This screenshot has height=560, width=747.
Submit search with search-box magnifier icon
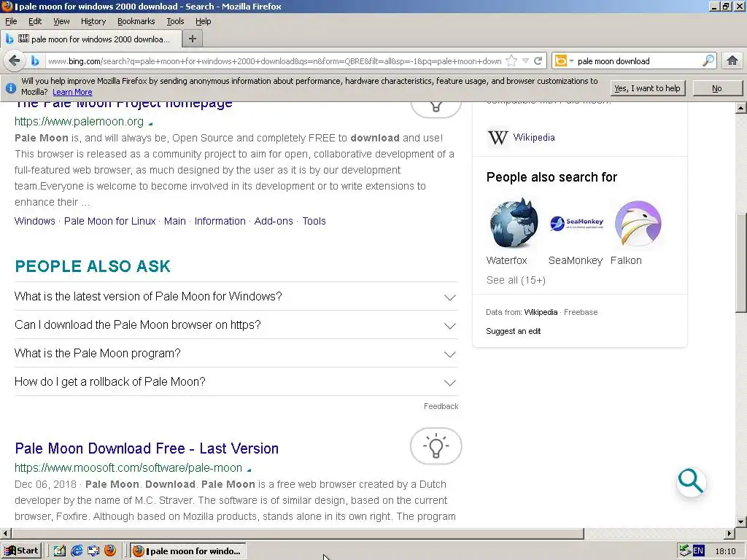[x=708, y=61]
